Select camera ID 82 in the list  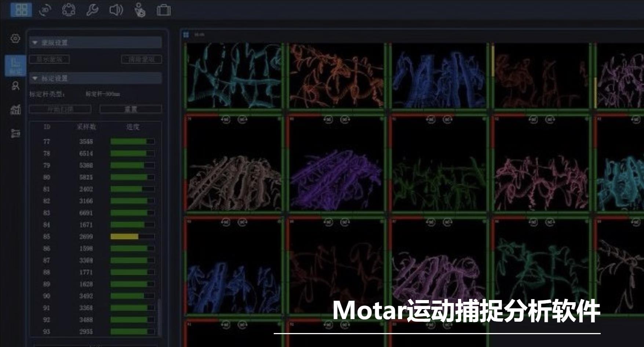tap(47, 201)
